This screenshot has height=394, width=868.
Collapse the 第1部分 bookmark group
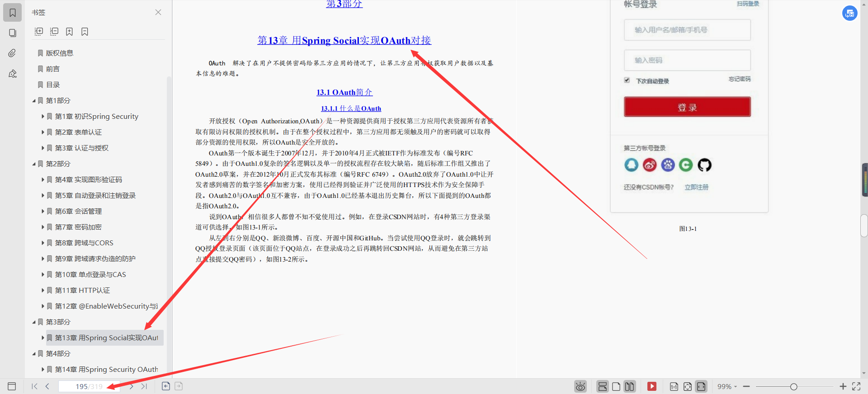point(34,101)
